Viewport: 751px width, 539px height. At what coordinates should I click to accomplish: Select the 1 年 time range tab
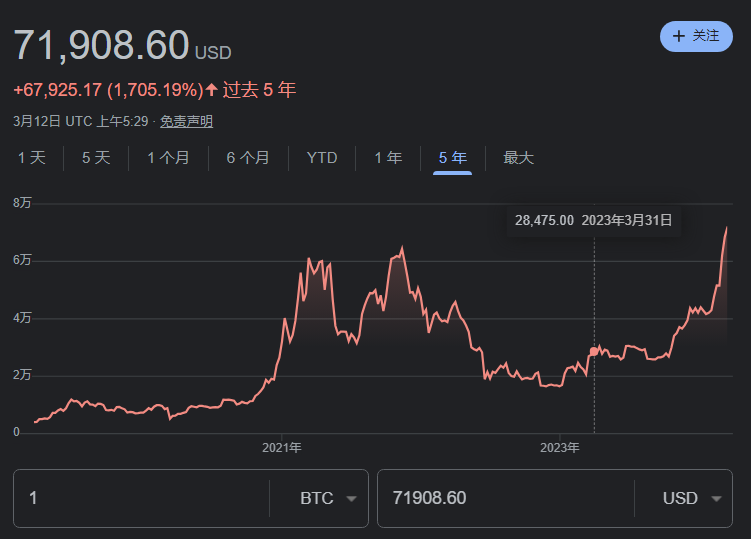point(388,158)
